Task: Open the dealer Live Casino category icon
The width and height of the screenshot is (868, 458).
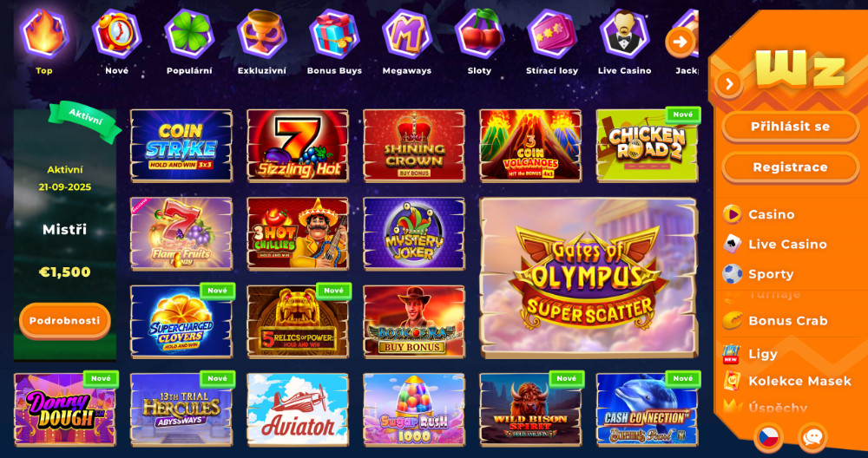Action: tap(624, 33)
